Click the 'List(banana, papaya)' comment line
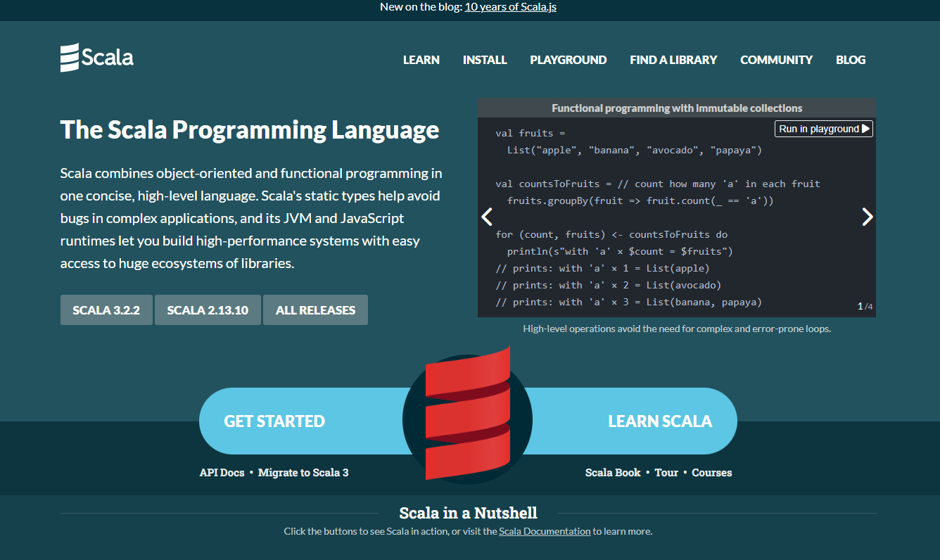This screenshot has width=940, height=560. point(629,302)
